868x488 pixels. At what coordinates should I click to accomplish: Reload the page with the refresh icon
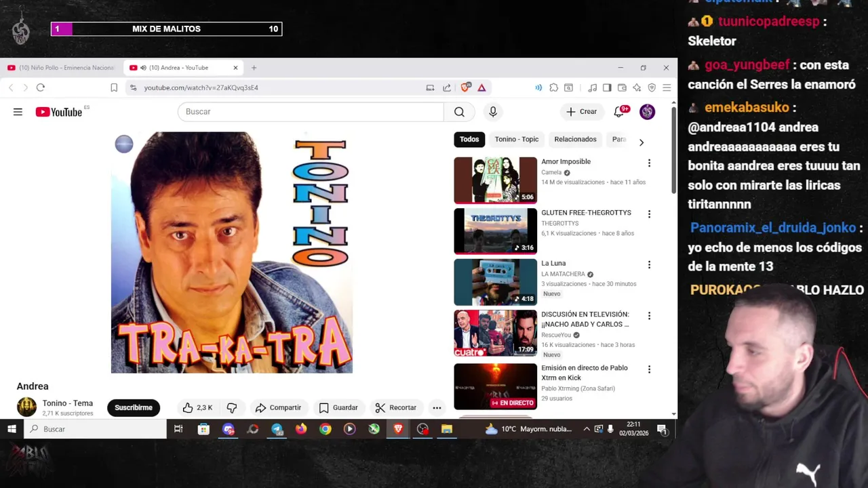point(41,87)
